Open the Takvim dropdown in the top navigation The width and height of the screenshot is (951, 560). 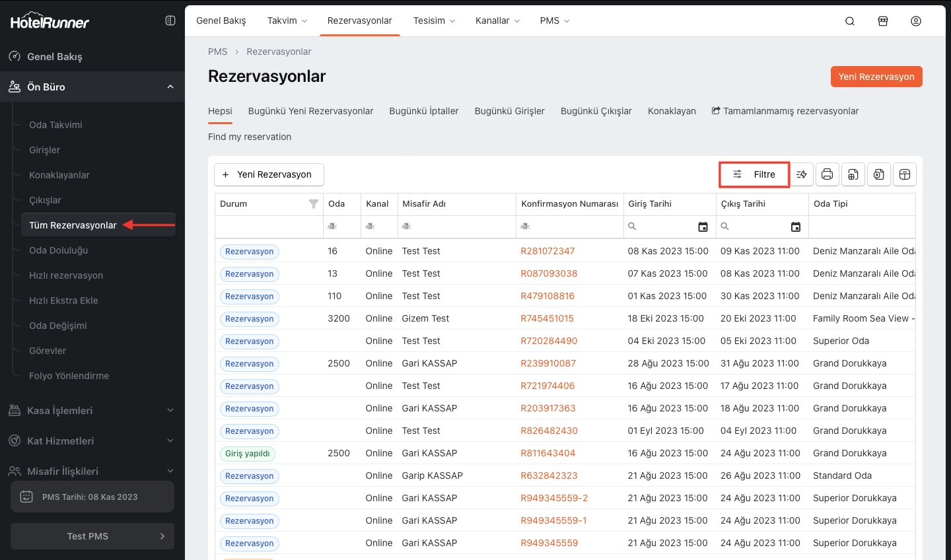[x=287, y=20]
